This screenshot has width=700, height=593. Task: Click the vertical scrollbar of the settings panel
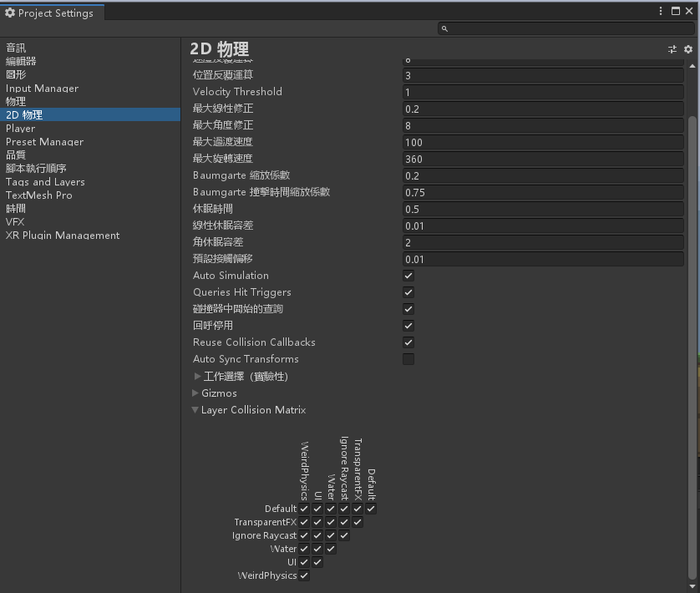point(692,334)
